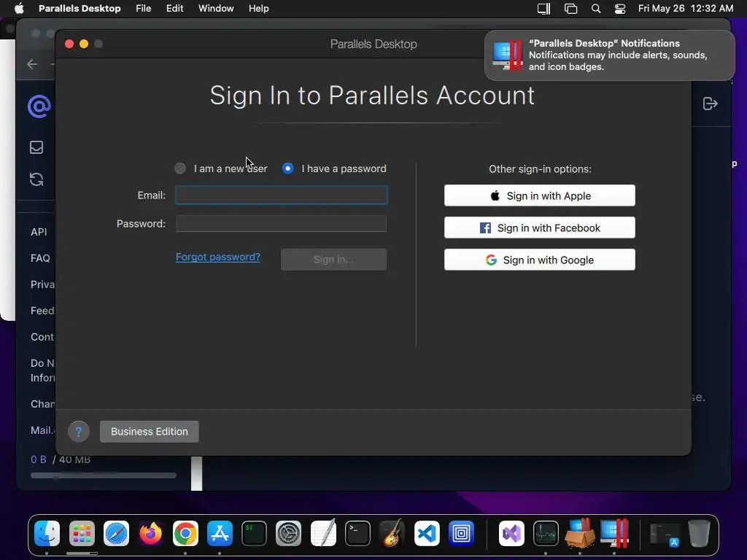This screenshot has width=747, height=560.
Task: Open Launchpad from the Dock
Action: (x=82, y=533)
